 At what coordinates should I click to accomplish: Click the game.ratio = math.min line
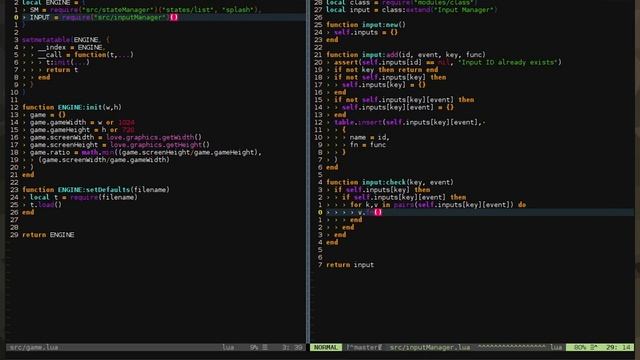(145, 152)
